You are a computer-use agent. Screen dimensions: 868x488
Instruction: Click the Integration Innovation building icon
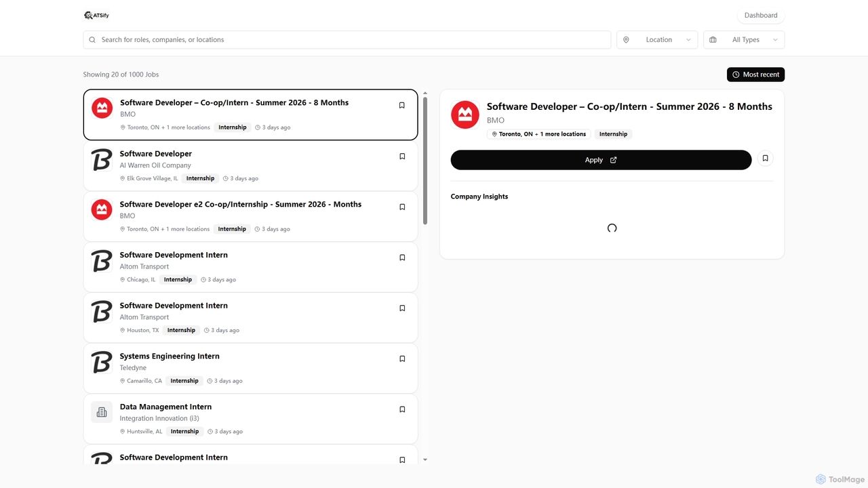pos(102,412)
